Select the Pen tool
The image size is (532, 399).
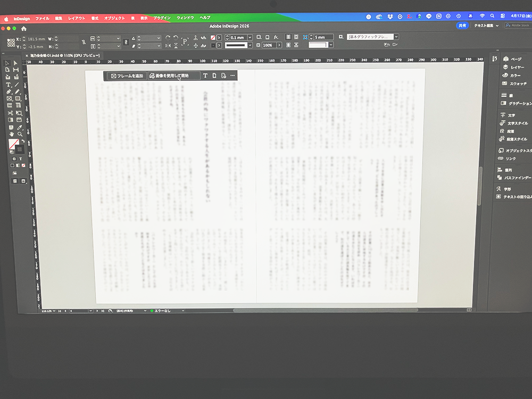9,92
